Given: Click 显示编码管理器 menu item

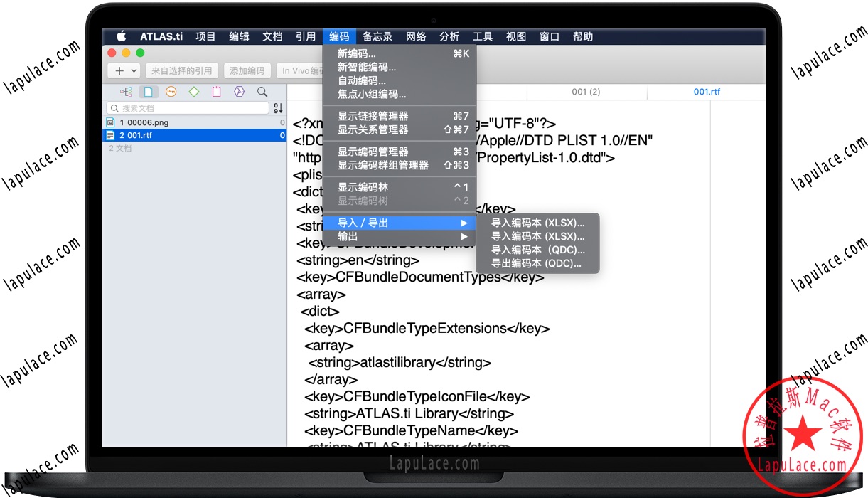Looking at the screenshot, I should (x=373, y=152).
